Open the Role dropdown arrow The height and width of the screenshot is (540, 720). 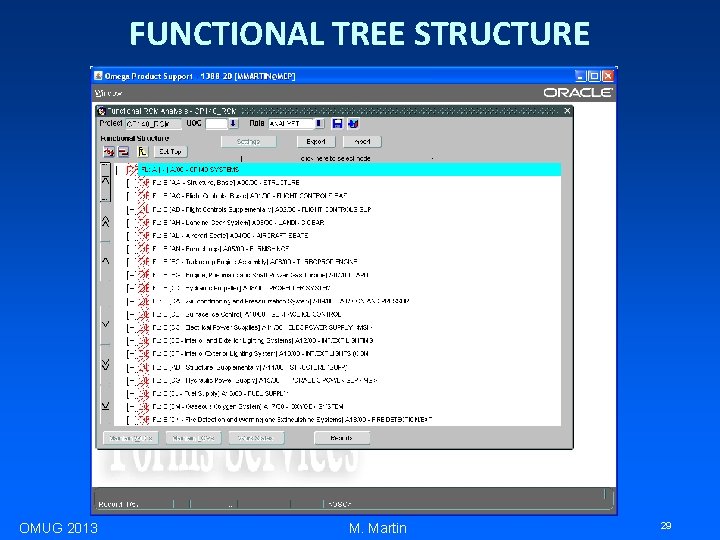click(x=319, y=124)
